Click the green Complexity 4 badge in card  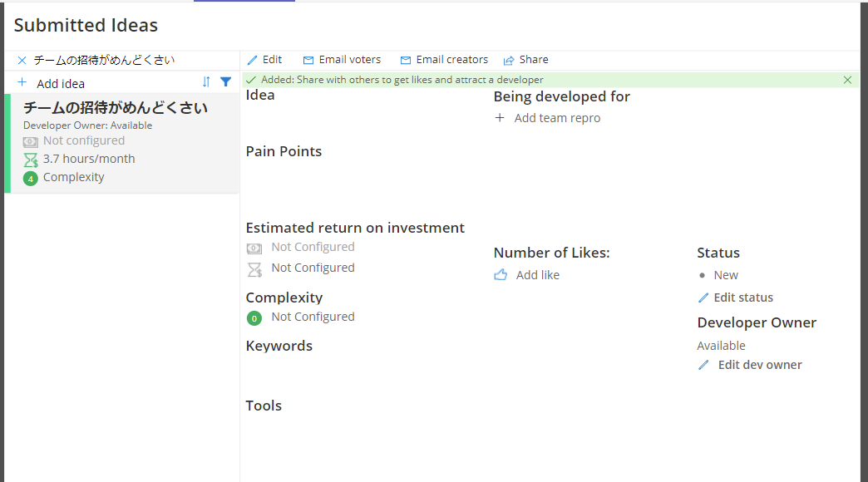tap(31, 178)
